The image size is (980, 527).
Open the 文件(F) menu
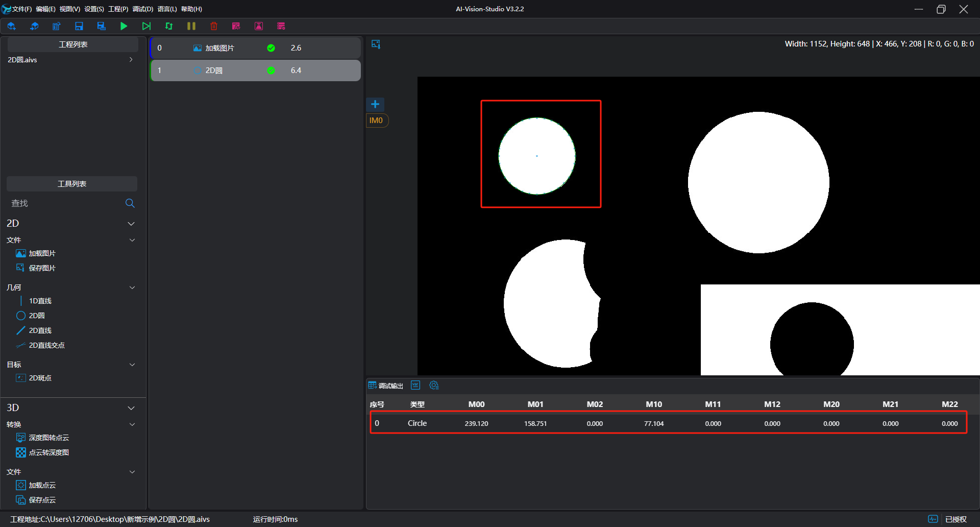pyautogui.click(x=22, y=9)
